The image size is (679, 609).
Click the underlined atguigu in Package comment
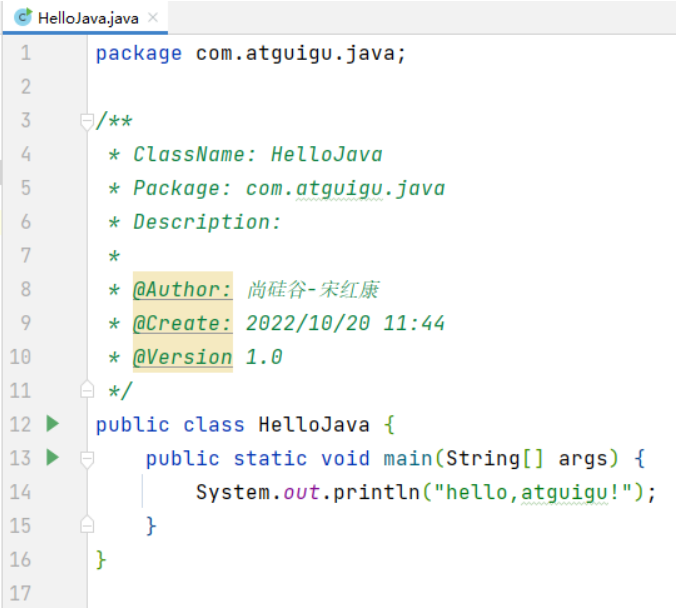click(340, 190)
